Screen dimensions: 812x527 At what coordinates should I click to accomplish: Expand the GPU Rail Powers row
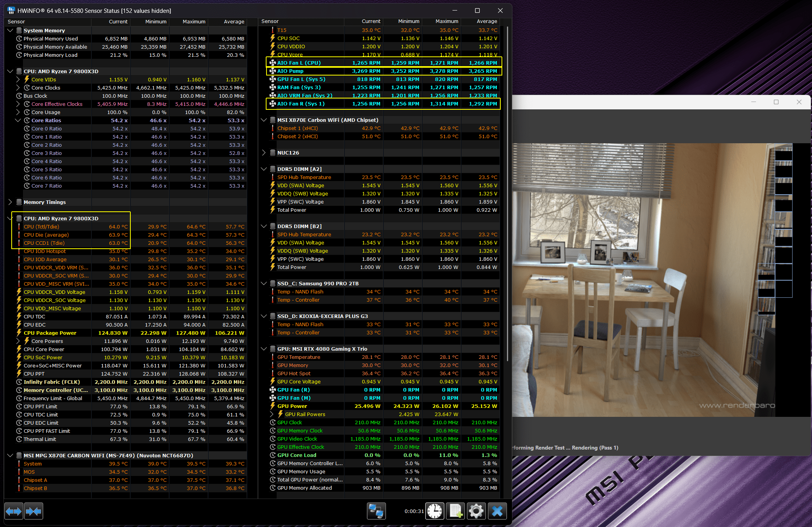272,414
